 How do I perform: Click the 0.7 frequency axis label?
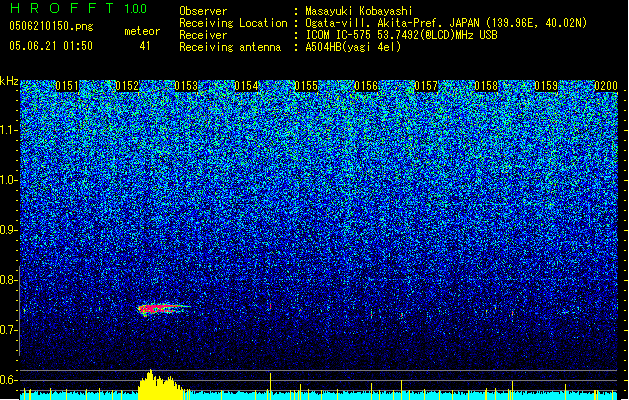(8, 330)
